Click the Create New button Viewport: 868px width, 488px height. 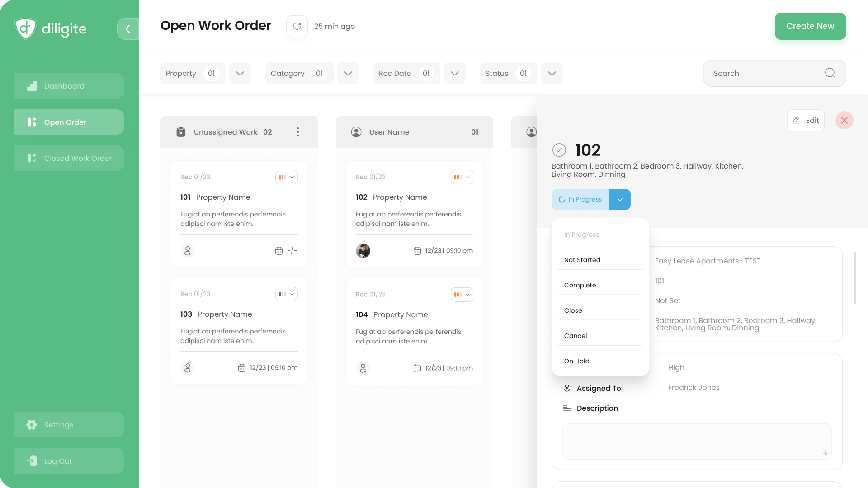click(x=810, y=26)
